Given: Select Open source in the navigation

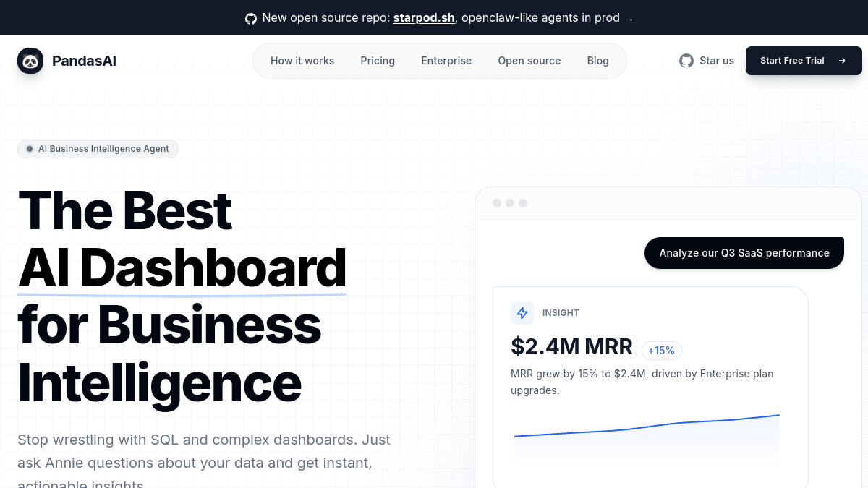Looking at the screenshot, I should coord(529,61).
